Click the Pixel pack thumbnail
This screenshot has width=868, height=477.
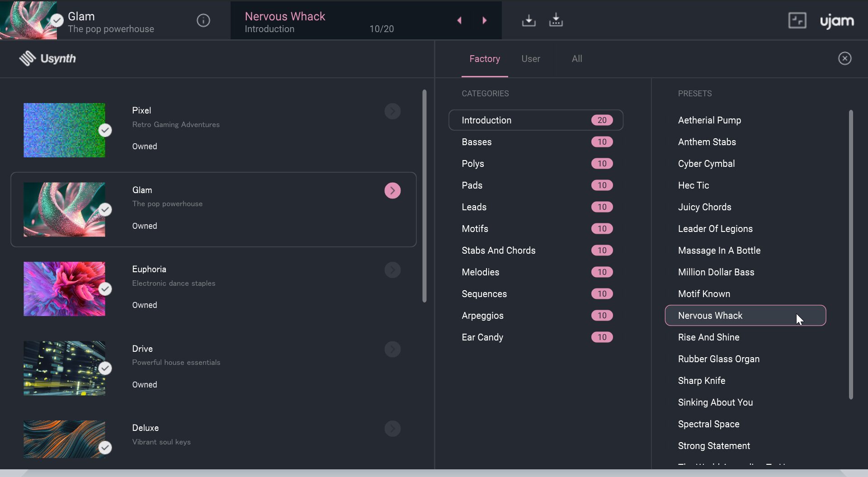point(64,130)
